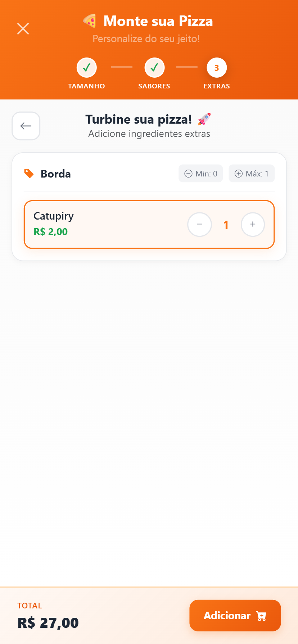The image size is (298, 644).
Task: Click the R$ 27,00 total amount
Action: (48, 623)
